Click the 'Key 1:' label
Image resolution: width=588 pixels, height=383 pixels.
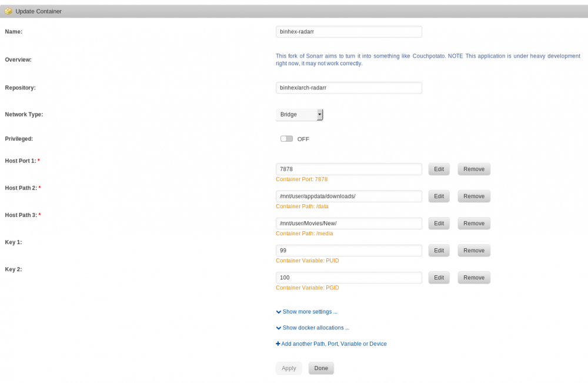(14, 242)
